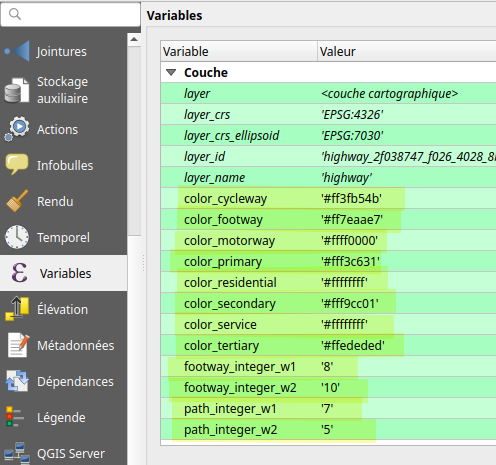Click the Actions gear icon
496x465 pixels.
click(17, 129)
